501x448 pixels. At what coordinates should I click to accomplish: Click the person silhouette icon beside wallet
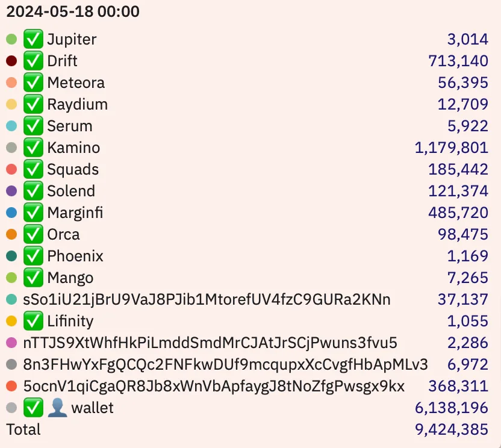(57, 408)
